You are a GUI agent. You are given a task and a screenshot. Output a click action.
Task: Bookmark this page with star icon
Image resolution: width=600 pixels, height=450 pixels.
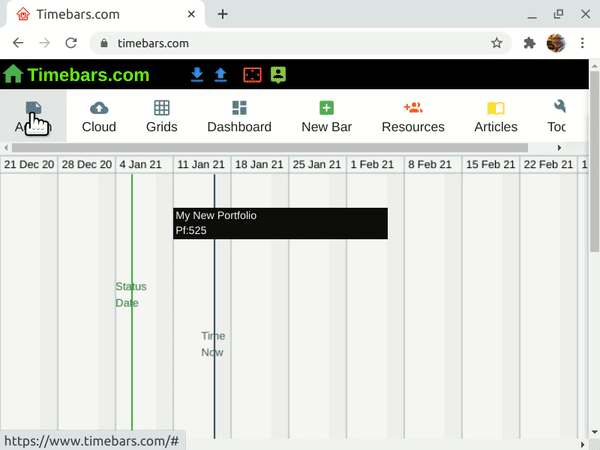[x=496, y=43]
